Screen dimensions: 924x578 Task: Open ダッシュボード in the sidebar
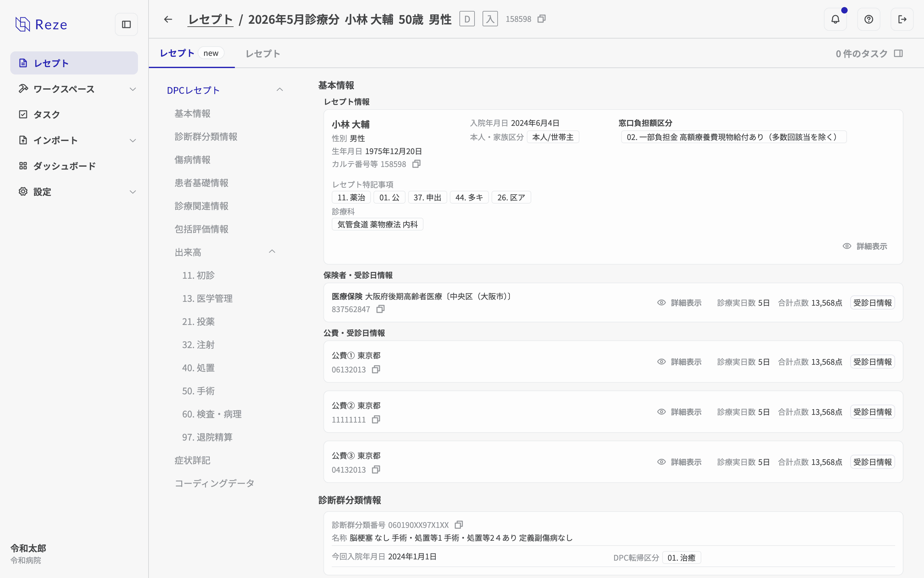point(74,166)
